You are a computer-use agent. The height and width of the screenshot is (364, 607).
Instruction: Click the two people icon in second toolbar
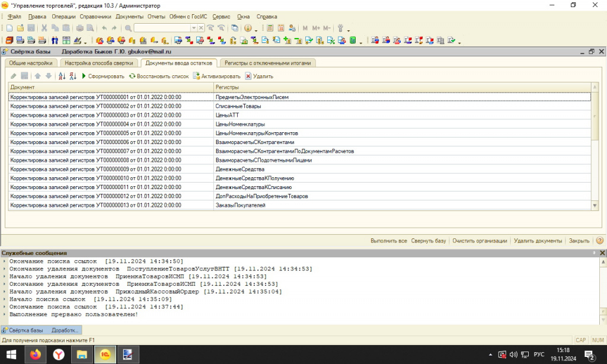click(x=55, y=40)
